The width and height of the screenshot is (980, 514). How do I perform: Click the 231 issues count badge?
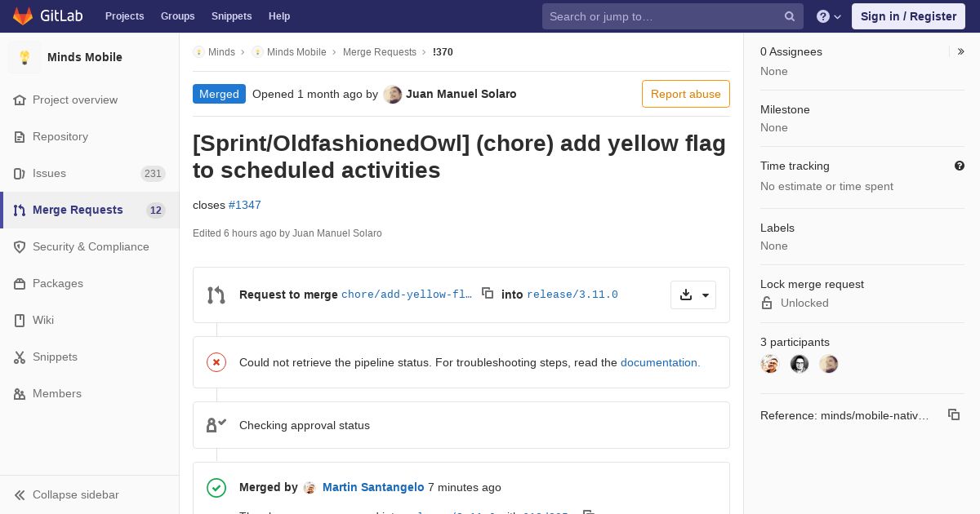point(153,173)
